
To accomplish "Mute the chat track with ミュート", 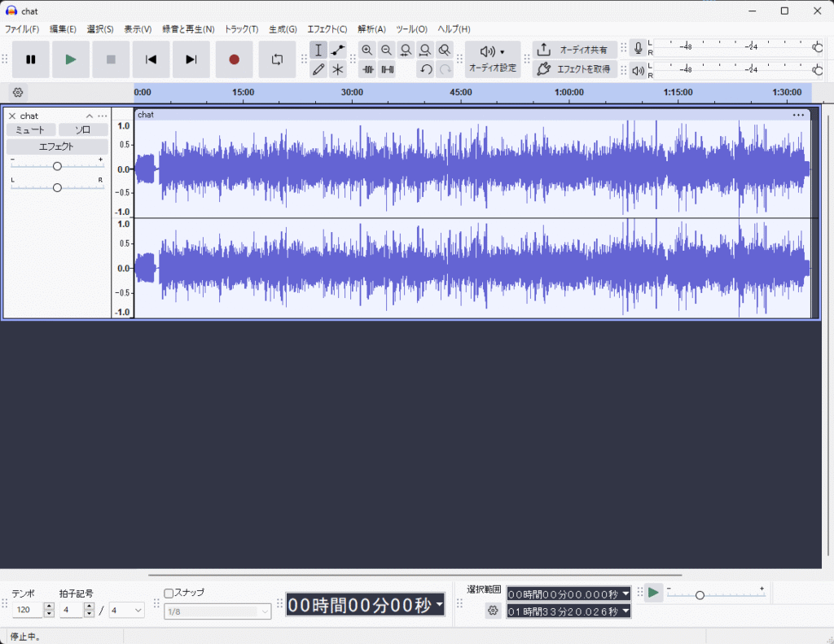I will [x=31, y=129].
